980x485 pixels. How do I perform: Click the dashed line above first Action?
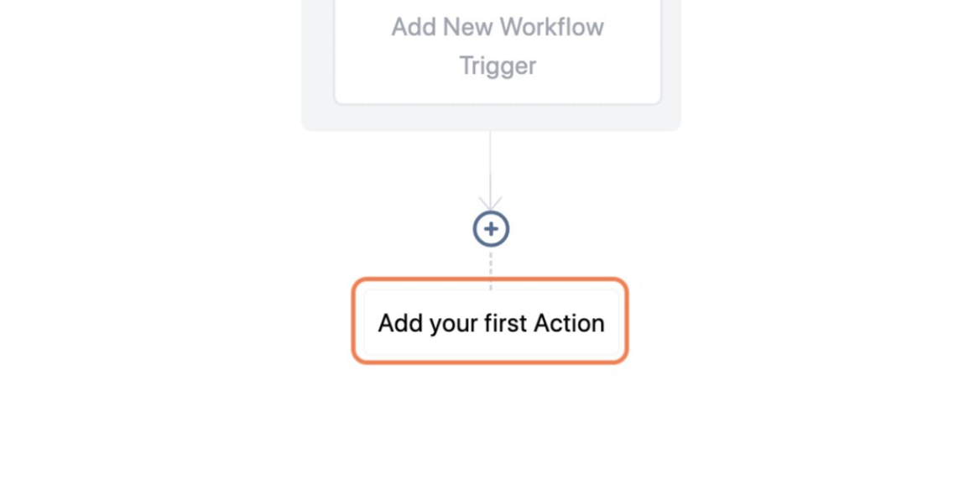(491, 267)
